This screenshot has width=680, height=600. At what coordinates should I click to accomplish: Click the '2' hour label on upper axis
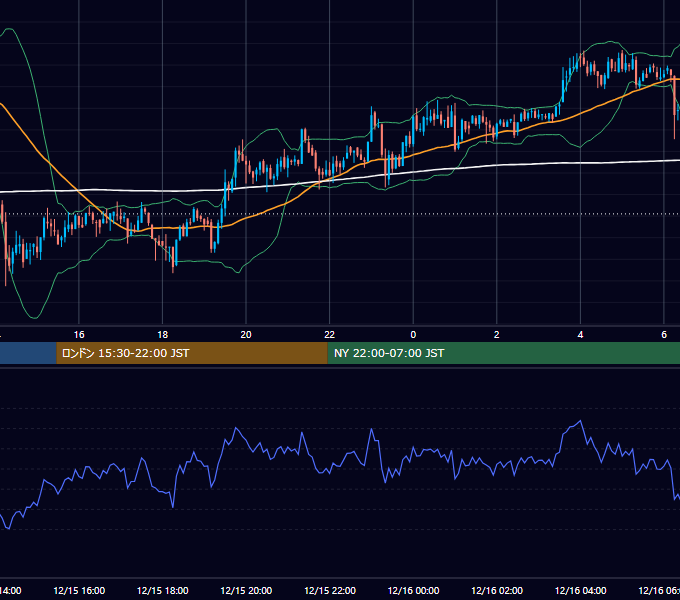[497, 335]
